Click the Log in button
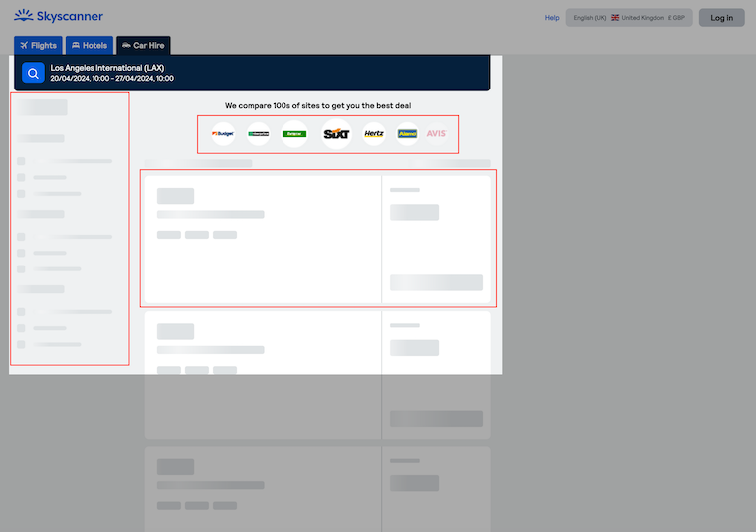 721,18
